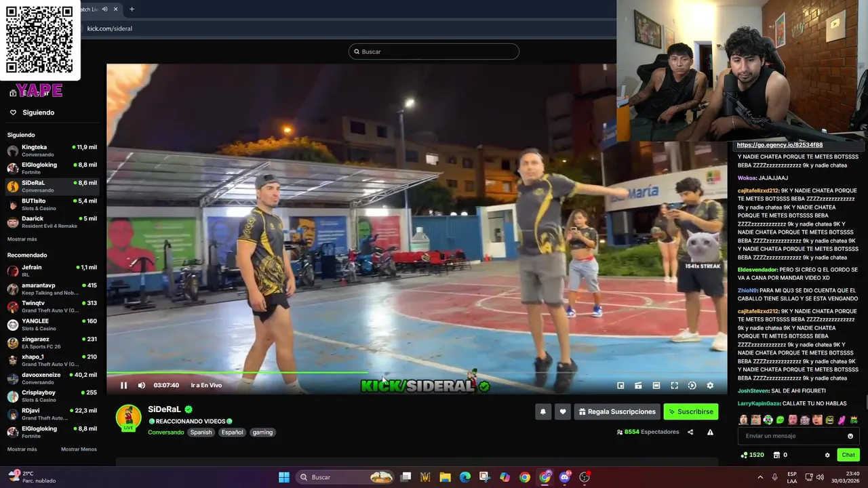
Task: Open ElGlogloking Fortnite channel under Siguiendo
Action: pos(52,168)
